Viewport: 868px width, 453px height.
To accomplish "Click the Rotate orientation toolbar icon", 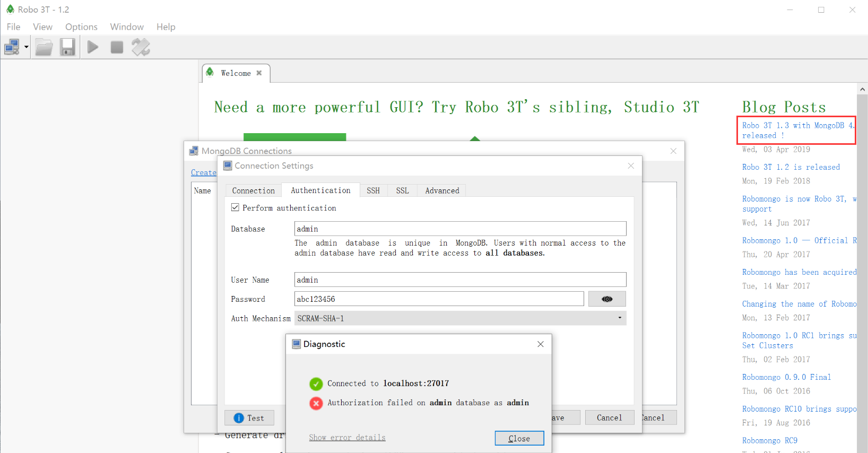I will (141, 47).
